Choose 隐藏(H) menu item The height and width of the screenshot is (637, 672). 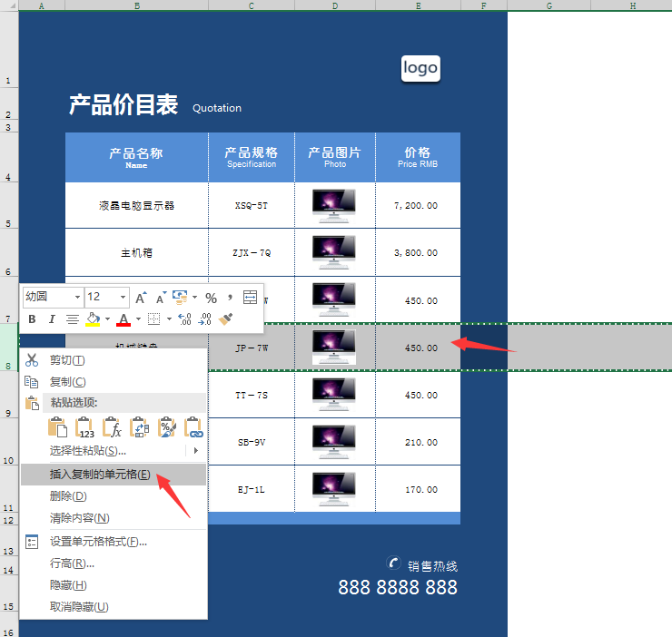tap(114, 585)
